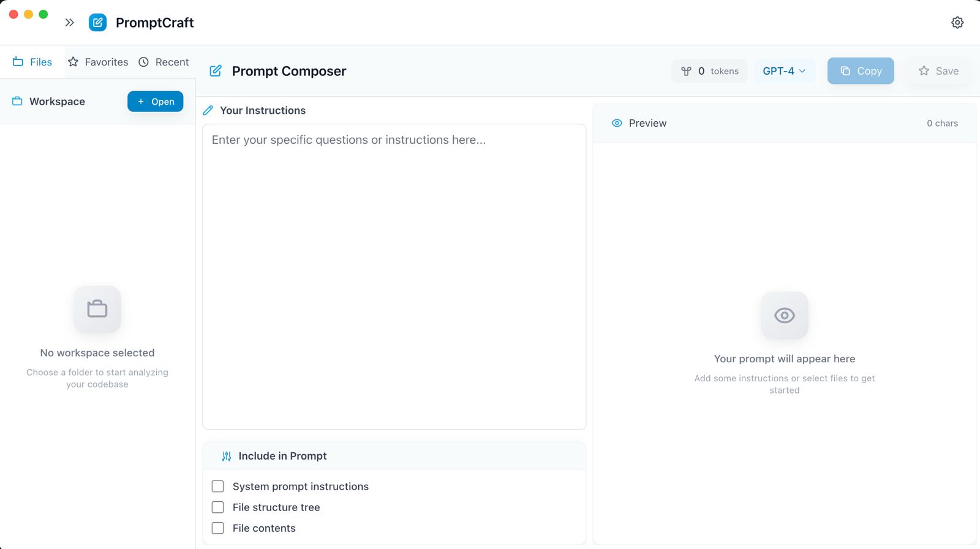Screen dimensions: 980x549
Task: Click the Workspace folder icon
Action: click(x=17, y=102)
